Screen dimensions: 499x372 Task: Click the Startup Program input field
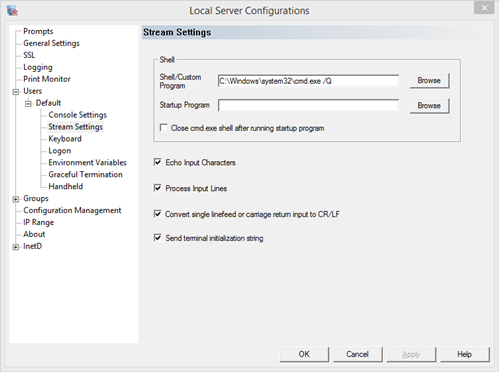pos(308,105)
